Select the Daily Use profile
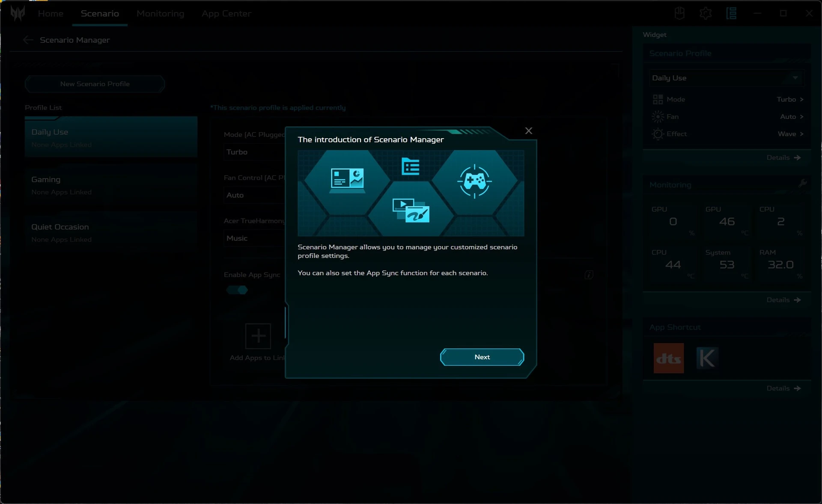Image resolution: width=822 pixels, height=504 pixels. (x=111, y=137)
